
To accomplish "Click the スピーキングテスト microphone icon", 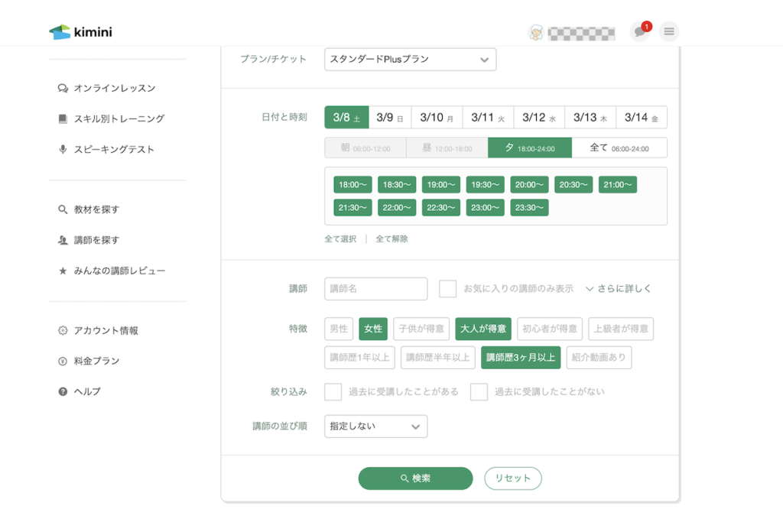I will (x=63, y=149).
